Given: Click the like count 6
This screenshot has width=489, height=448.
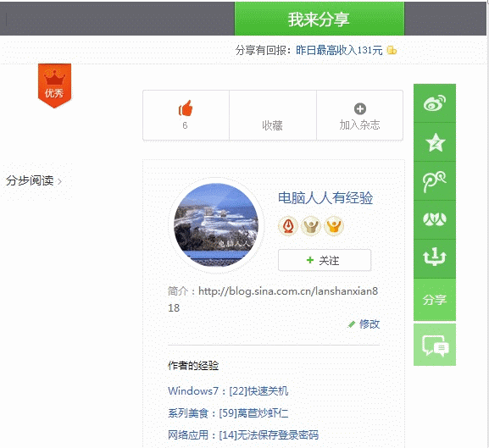Looking at the screenshot, I should coord(185,125).
